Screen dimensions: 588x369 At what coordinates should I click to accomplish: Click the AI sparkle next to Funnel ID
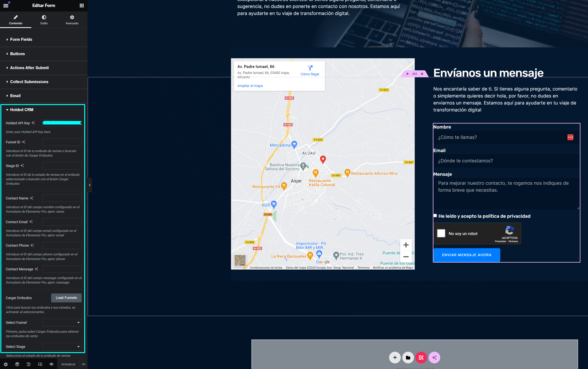(x=24, y=142)
